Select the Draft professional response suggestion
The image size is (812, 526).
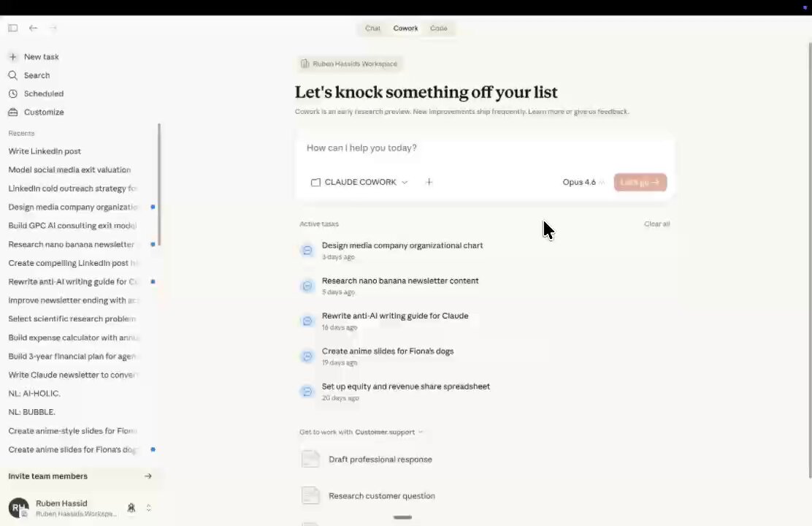tap(380, 459)
